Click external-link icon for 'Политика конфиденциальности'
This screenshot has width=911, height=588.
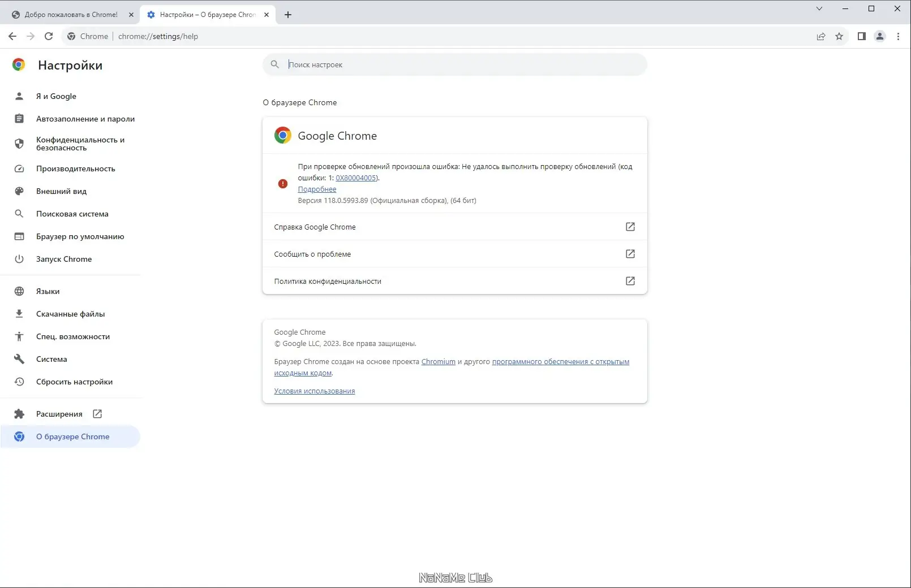click(630, 281)
